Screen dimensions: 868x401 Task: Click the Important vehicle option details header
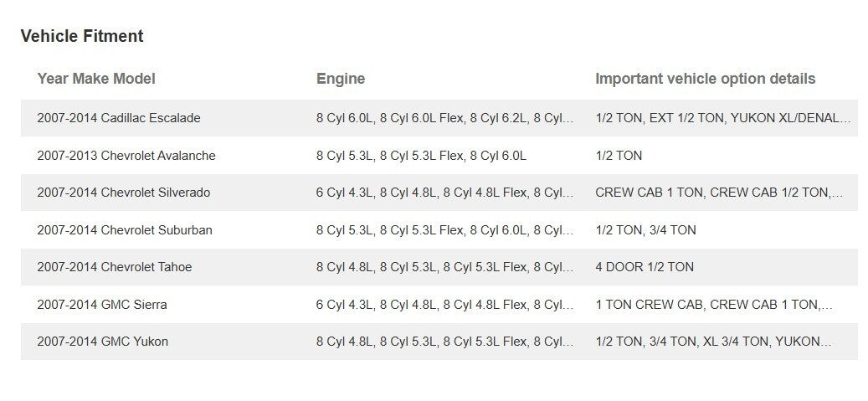point(705,79)
